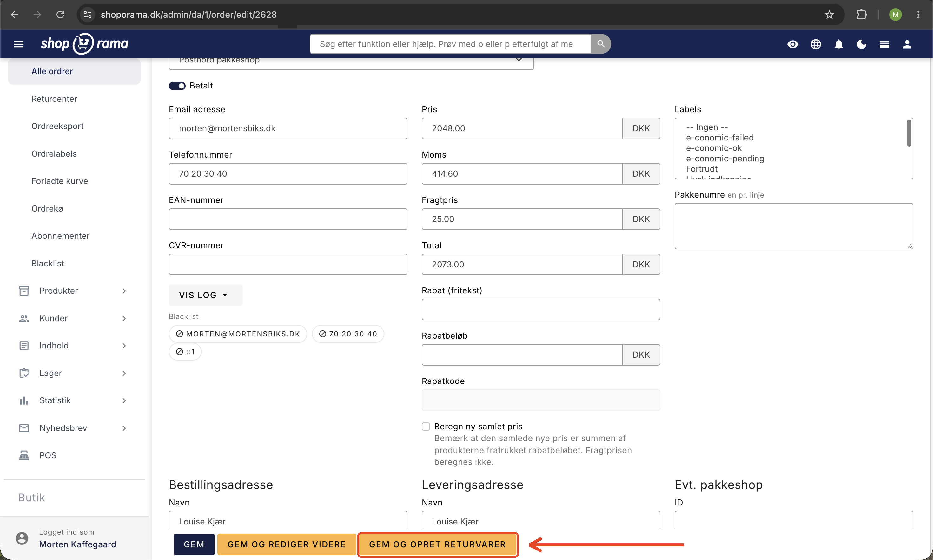Open the globe language icon

[x=816, y=44]
